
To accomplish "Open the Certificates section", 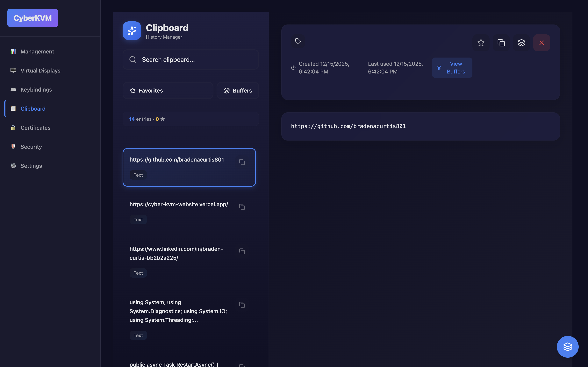I will pos(35,128).
